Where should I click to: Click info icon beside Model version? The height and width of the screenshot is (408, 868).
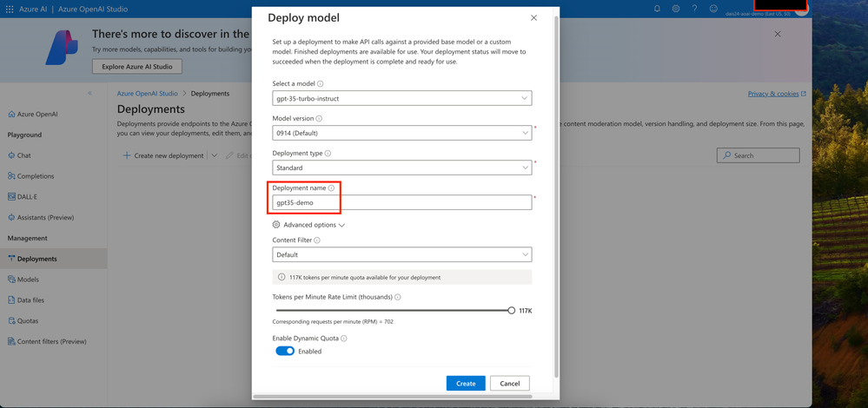point(320,118)
